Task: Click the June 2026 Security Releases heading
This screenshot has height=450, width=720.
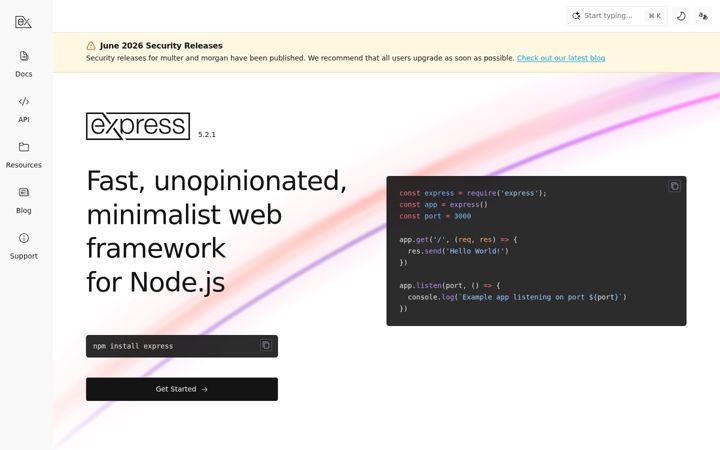Action: tap(161, 45)
